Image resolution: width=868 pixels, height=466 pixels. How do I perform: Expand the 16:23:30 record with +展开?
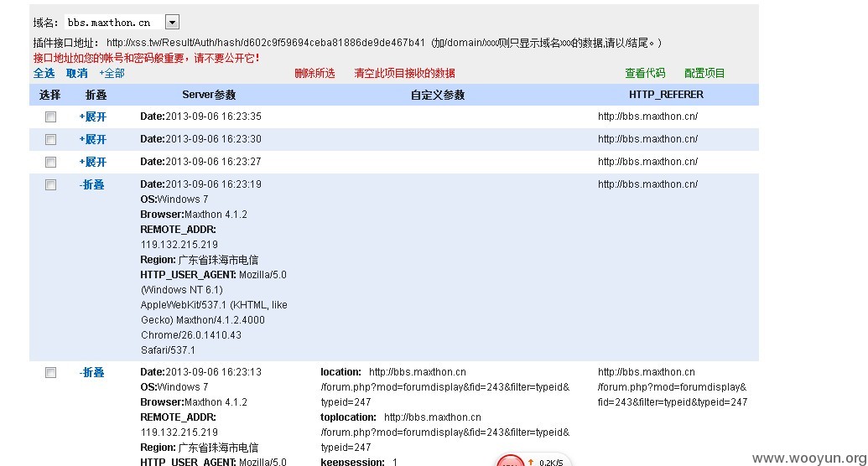[92, 139]
